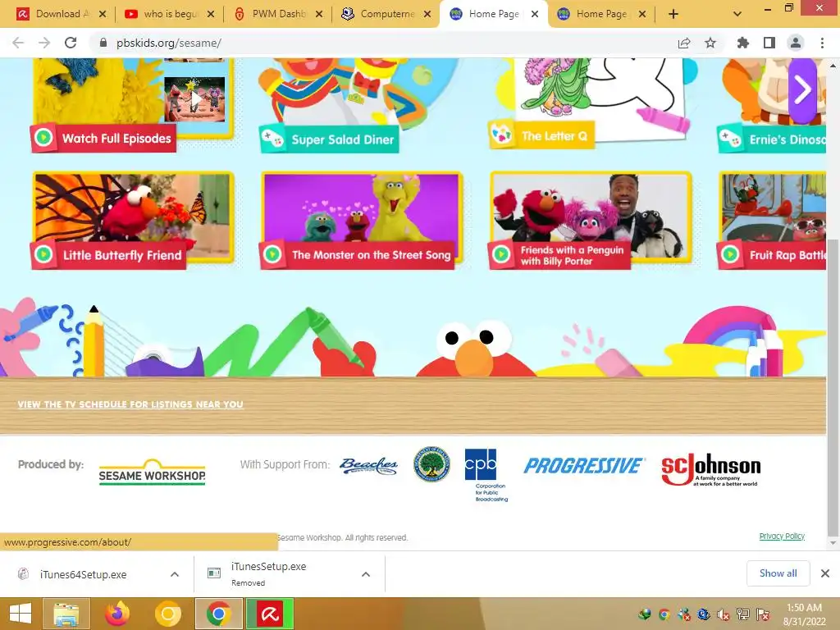Open Avira from the taskbar
Image resolution: width=840 pixels, height=630 pixels.
pos(269,614)
